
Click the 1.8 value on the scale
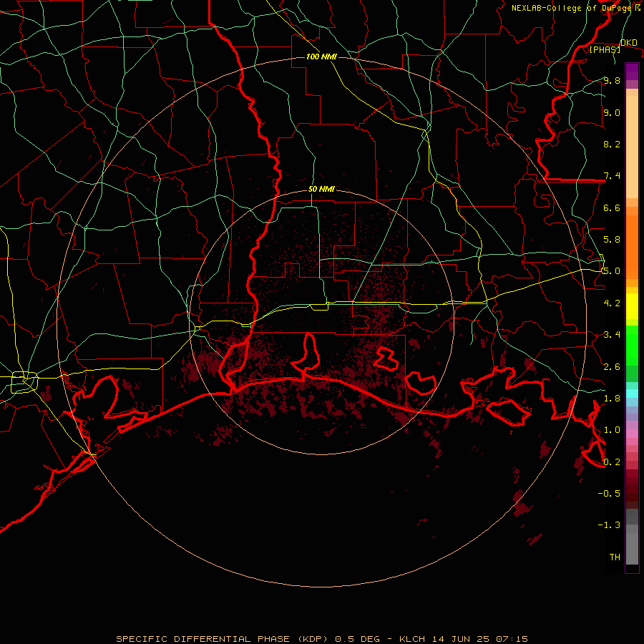coord(612,399)
